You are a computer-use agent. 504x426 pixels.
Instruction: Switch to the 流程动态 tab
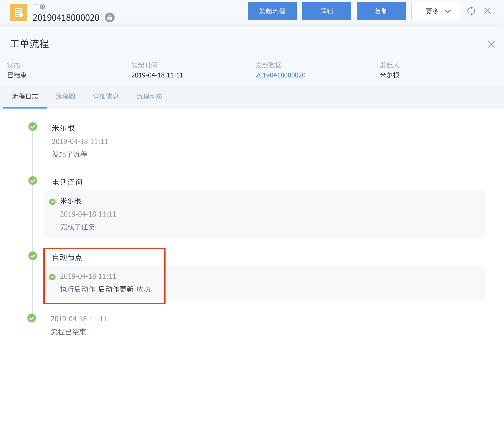(x=149, y=96)
